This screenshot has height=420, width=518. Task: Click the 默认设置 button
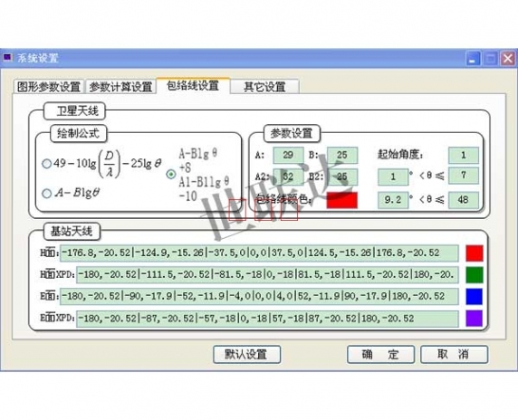247,355
